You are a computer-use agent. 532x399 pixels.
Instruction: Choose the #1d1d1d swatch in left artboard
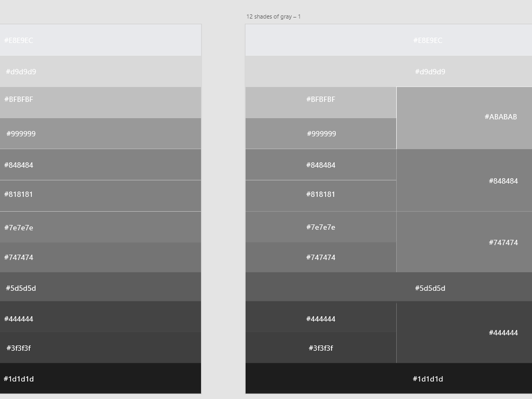101,378
